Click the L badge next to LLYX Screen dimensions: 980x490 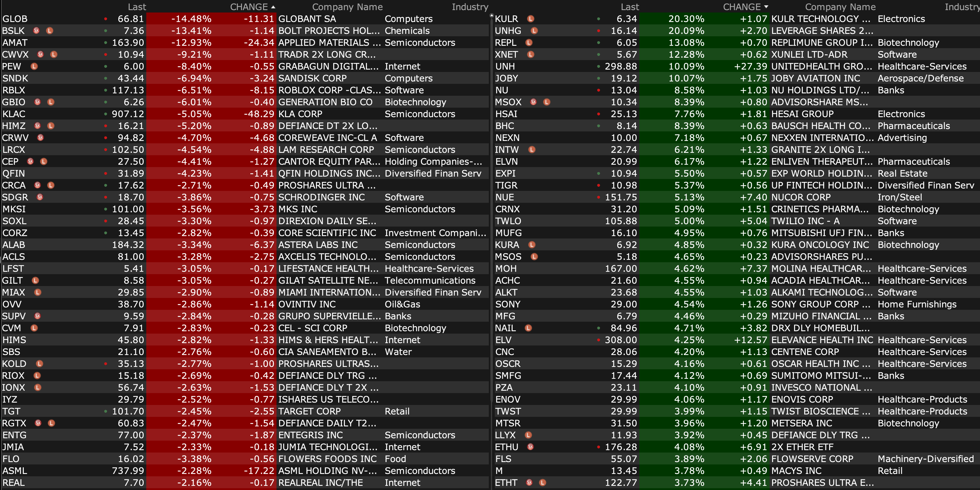[528, 435]
